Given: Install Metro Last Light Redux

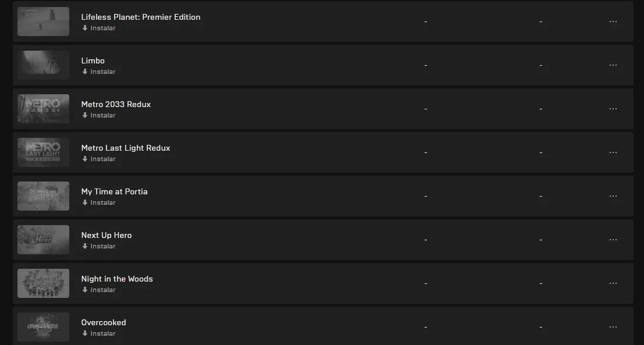Looking at the screenshot, I should coord(98,159).
